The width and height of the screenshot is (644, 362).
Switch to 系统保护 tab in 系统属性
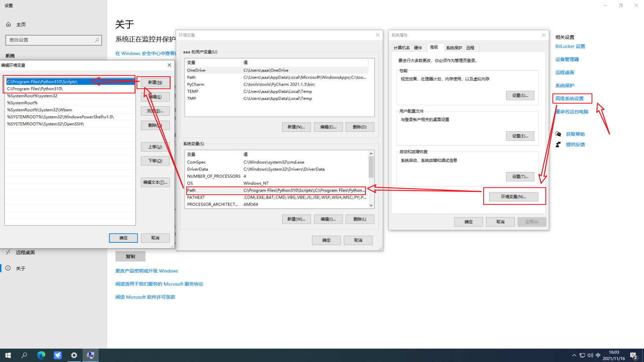(x=454, y=48)
